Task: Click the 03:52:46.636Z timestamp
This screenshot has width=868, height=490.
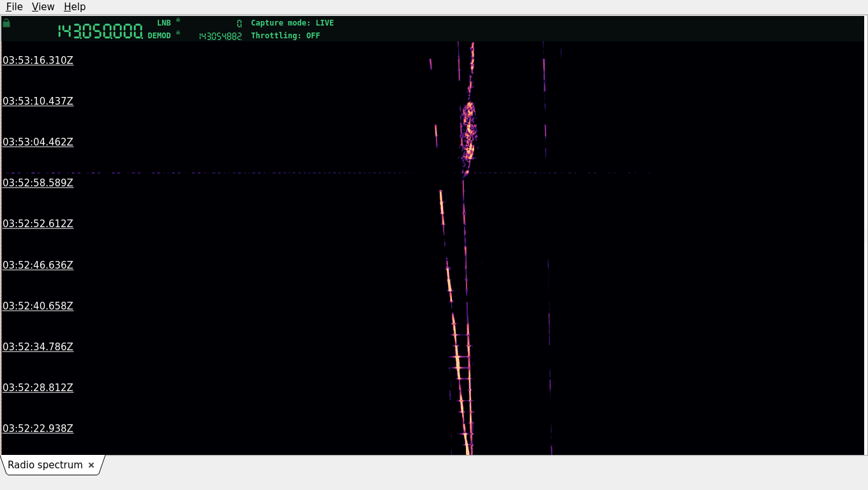Action: point(38,265)
